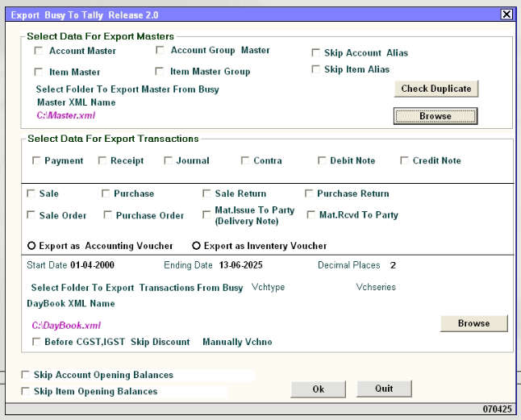Screen dimensions: 521x420
Task: Click the C:\Master.xml path text
Action: coord(66,115)
